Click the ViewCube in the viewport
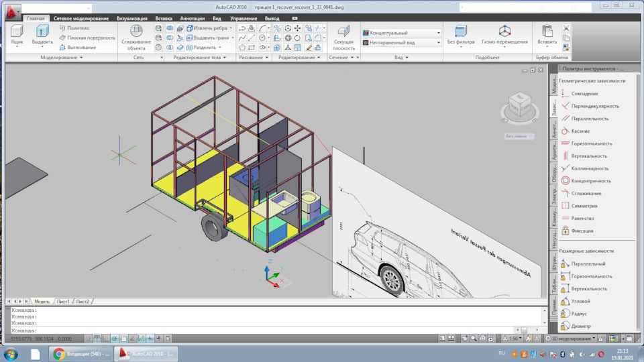 pyautogui.click(x=519, y=105)
